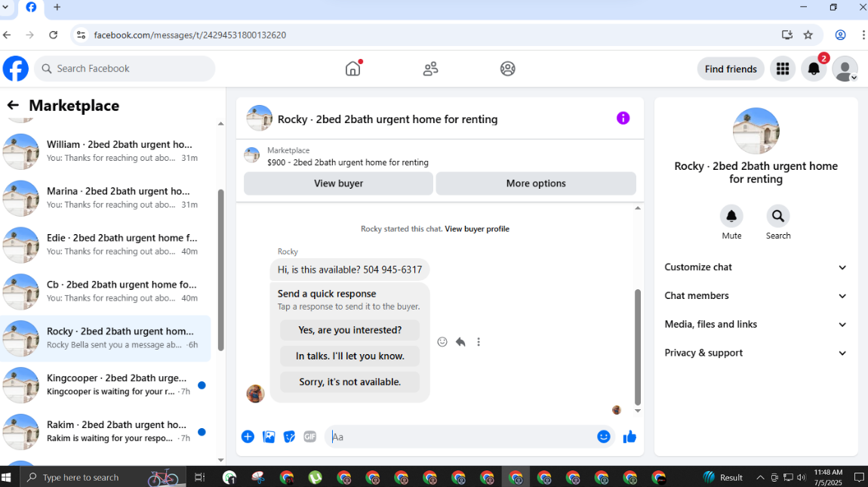Open volume control in system tray
Screen dimensions: 868x487
point(801,478)
